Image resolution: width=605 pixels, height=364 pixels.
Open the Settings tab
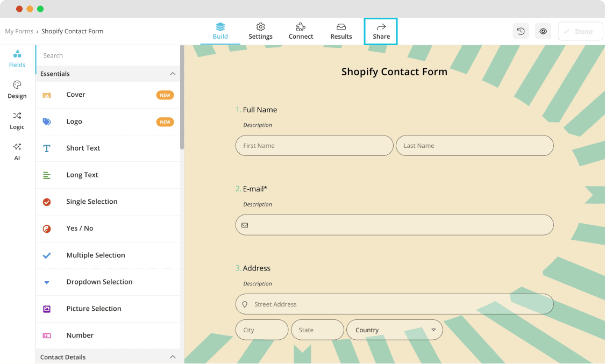(260, 31)
